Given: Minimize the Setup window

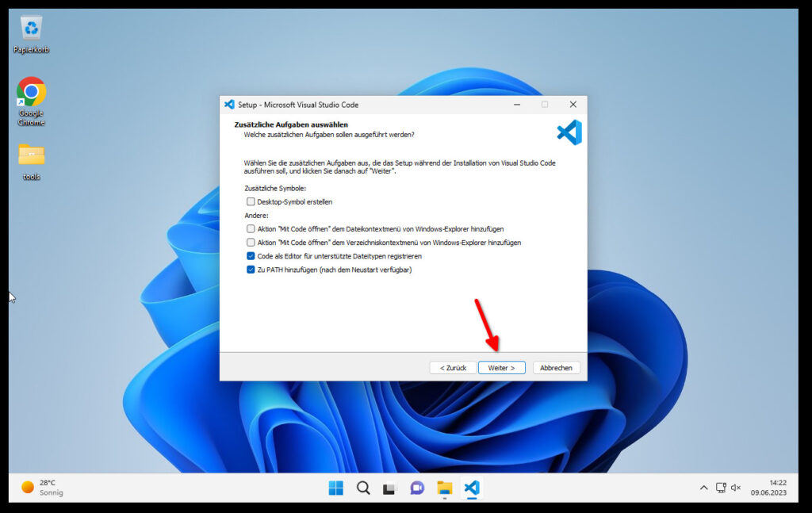Looking at the screenshot, I should click(517, 105).
